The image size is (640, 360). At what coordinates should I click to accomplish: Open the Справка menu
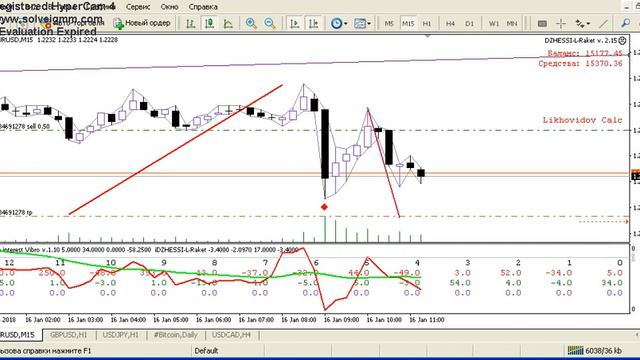203,7
